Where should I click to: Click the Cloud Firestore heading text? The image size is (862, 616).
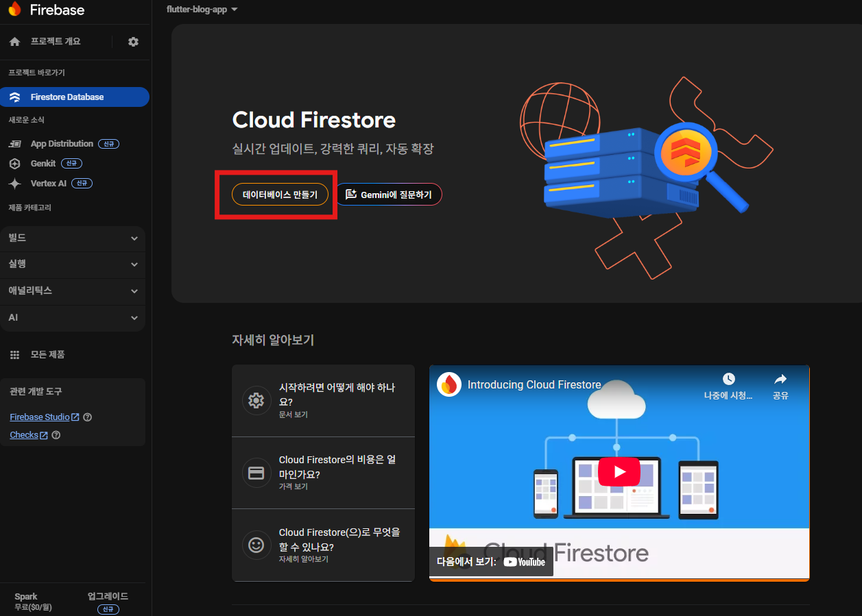point(314,120)
